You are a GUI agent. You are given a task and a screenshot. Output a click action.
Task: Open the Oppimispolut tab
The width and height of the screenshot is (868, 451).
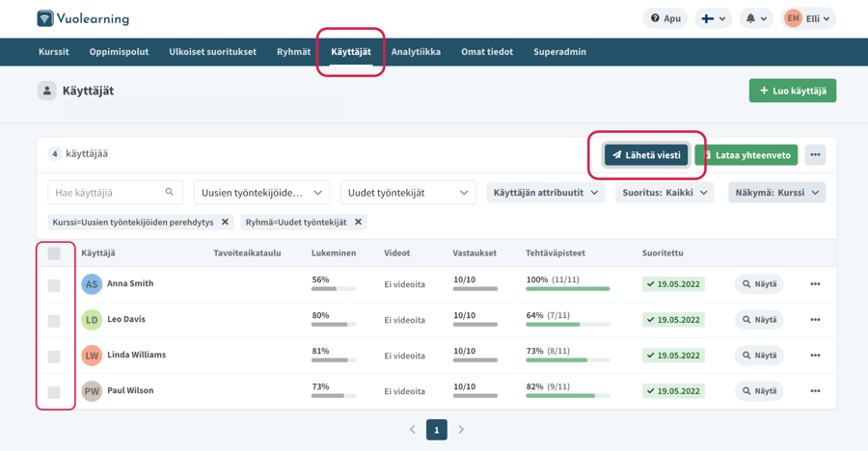tap(119, 52)
